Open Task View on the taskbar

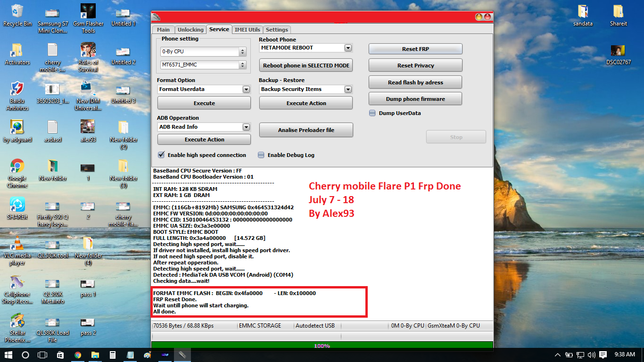(x=42, y=355)
